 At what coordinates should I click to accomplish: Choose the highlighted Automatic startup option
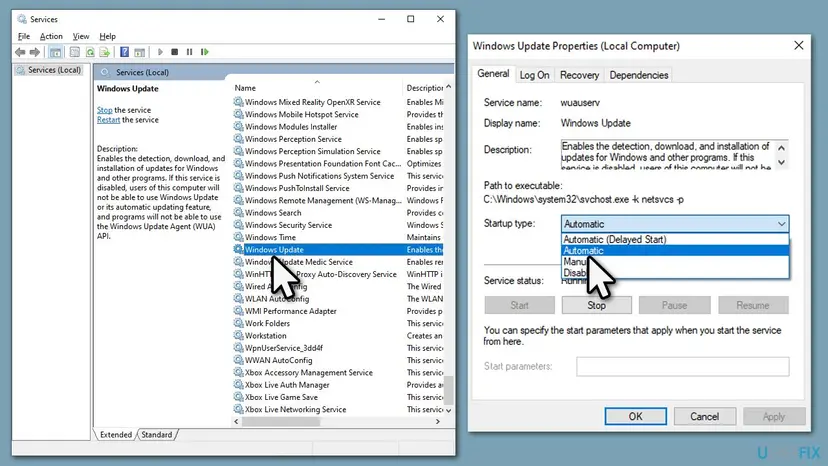point(675,250)
